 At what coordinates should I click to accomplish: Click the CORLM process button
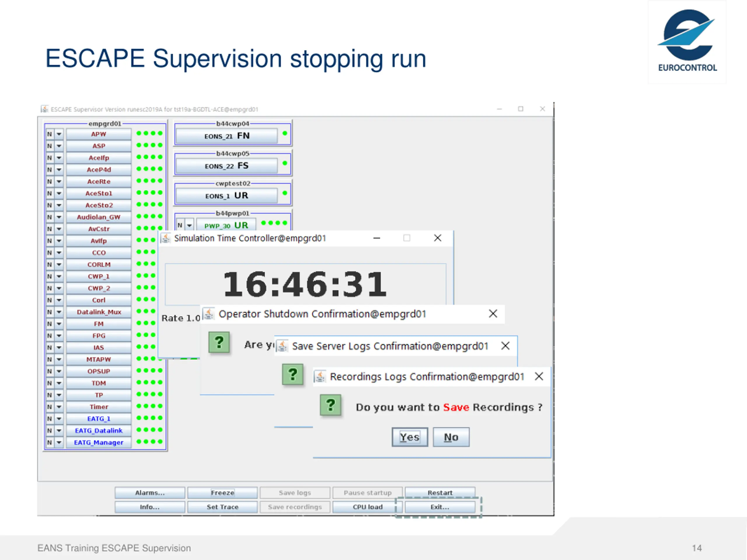pos(99,264)
